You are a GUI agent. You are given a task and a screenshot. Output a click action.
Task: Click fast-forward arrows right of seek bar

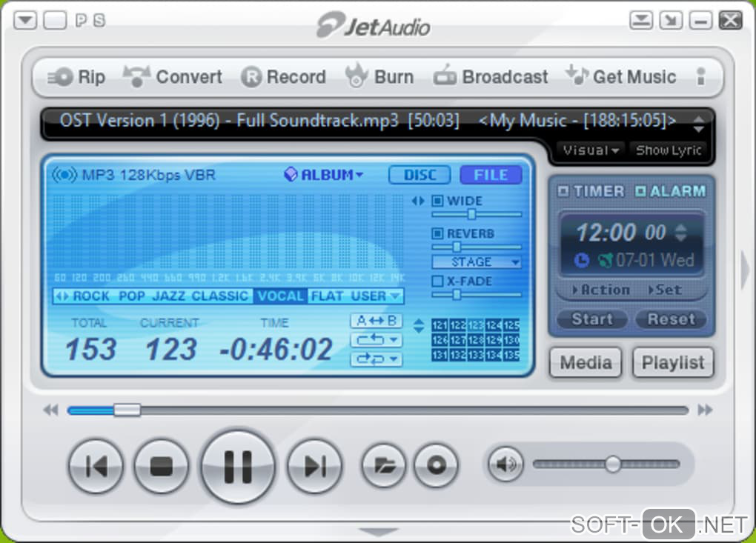click(x=705, y=410)
